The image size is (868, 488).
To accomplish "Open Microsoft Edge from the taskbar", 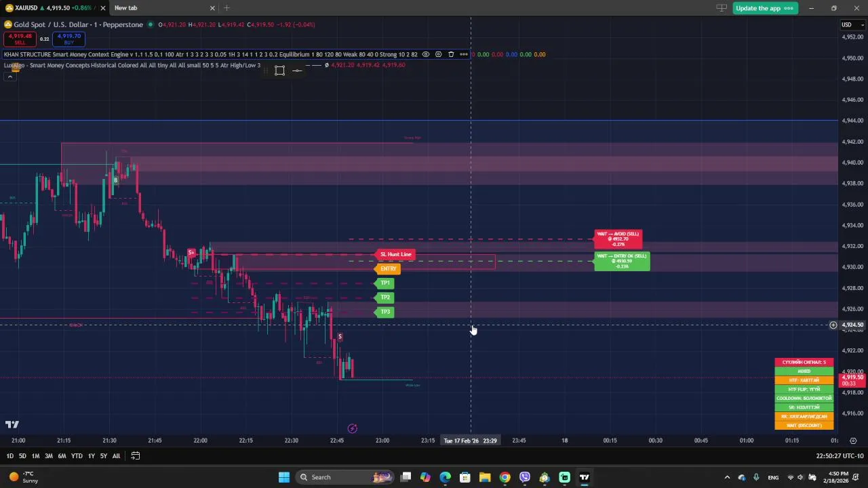I will tap(445, 477).
